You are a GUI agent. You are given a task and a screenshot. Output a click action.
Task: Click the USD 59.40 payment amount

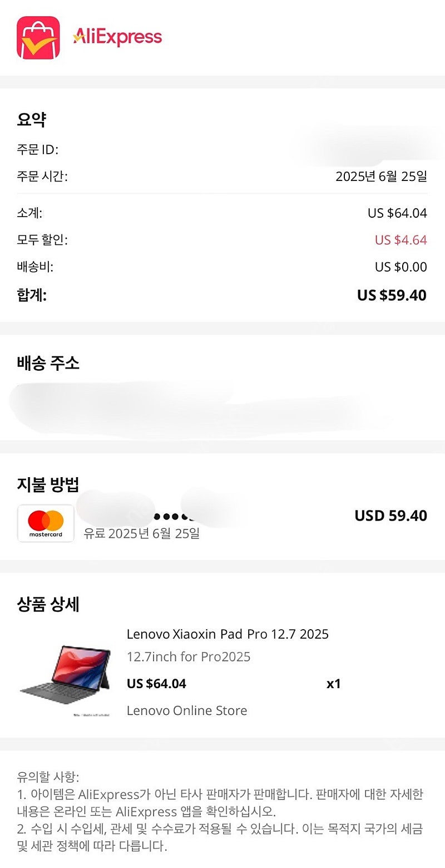(x=390, y=516)
